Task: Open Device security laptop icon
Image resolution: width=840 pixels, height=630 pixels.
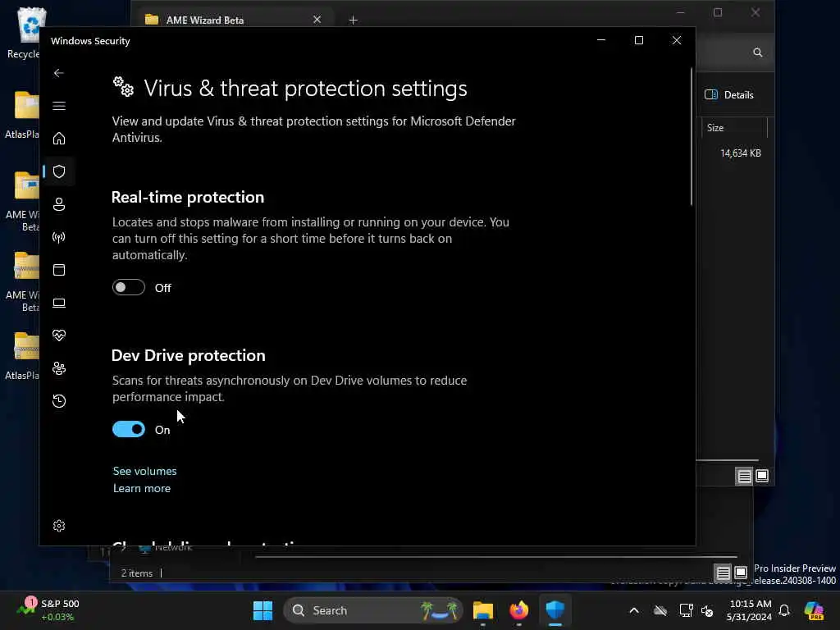Action: pyautogui.click(x=59, y=303)
